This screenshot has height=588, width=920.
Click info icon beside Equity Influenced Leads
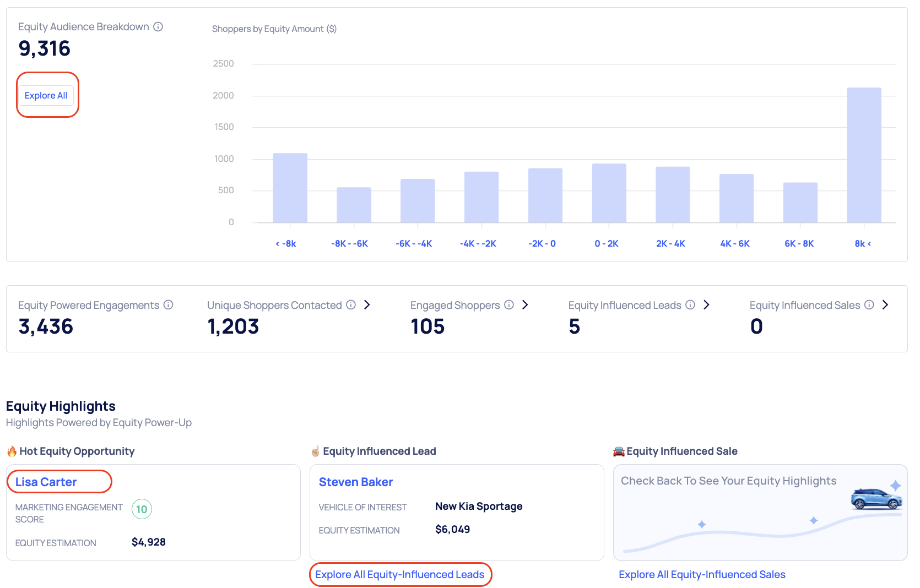(x=690, y=305)
